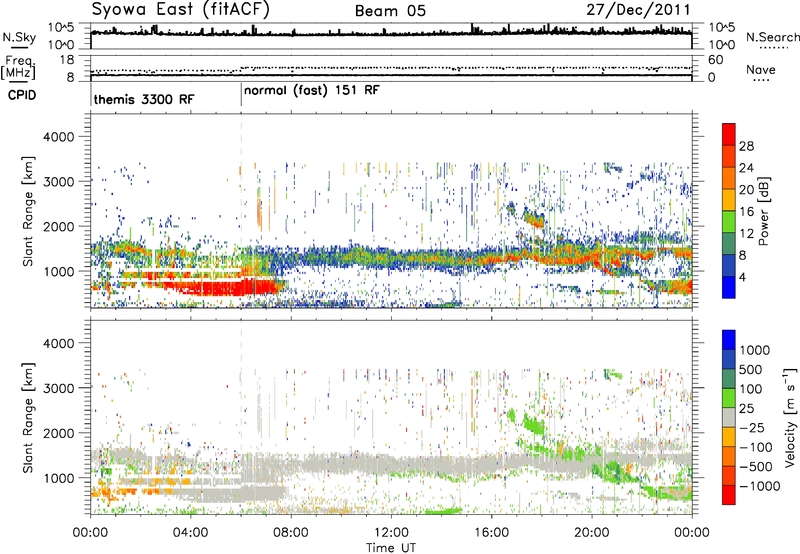Click the '-1000' Velocity colorbar tick label

point(759,486)
